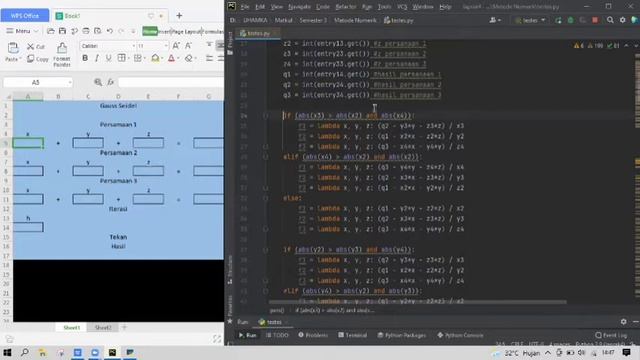Screen dimensions: 640x360
Task: Open the Python Console tab
Action: (x=460, y=335)
